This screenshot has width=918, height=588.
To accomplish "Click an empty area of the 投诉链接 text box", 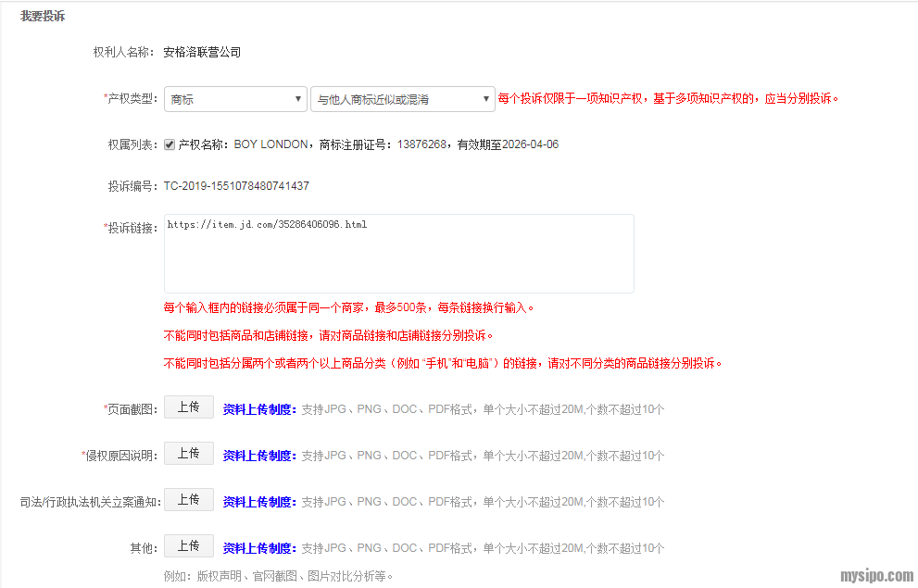I will 398,264.
